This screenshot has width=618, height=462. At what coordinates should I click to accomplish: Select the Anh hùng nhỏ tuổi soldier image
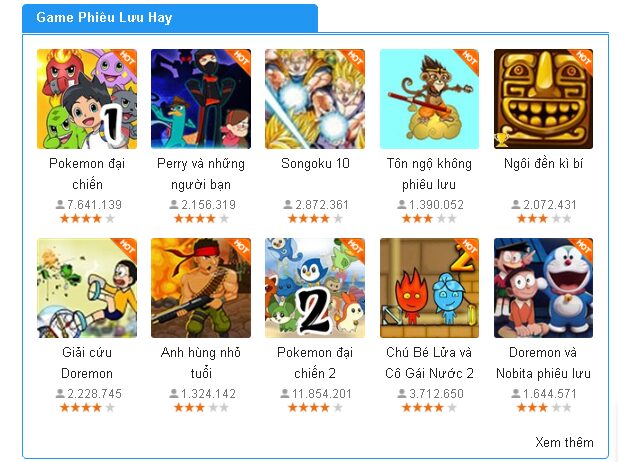(x=201, y=288)
